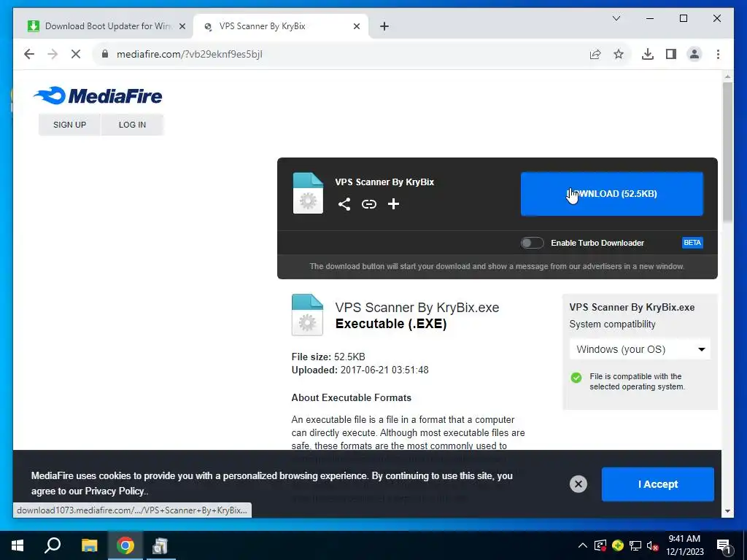Click the MediaFire logo
747x560 pixels.
point(98,96)
